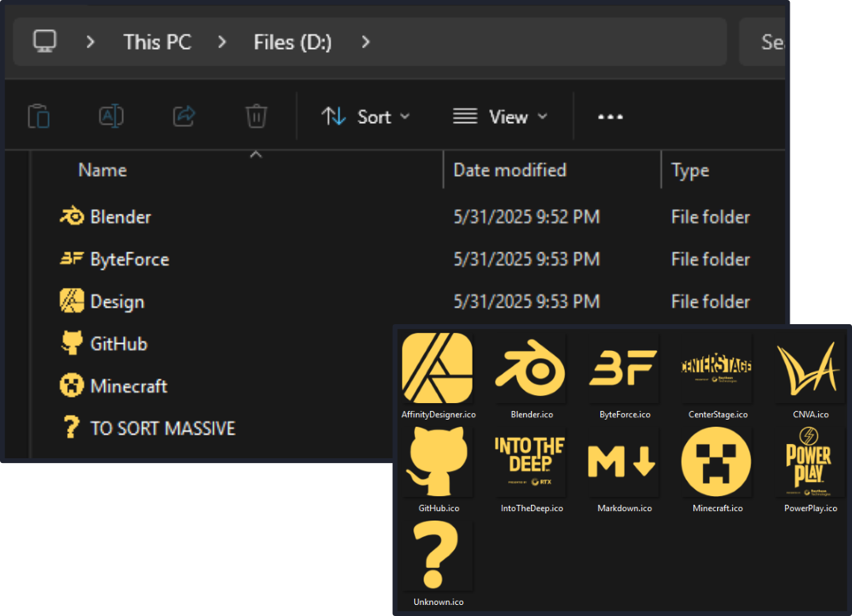Click the trash Delete icon
Viewport: 852px width, 616px height.
(256, 116)
